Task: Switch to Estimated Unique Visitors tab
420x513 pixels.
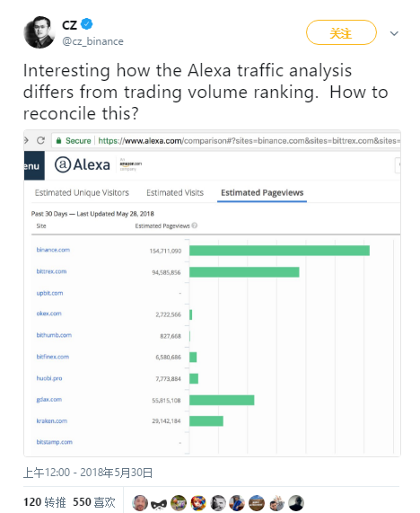Action: 82,192
